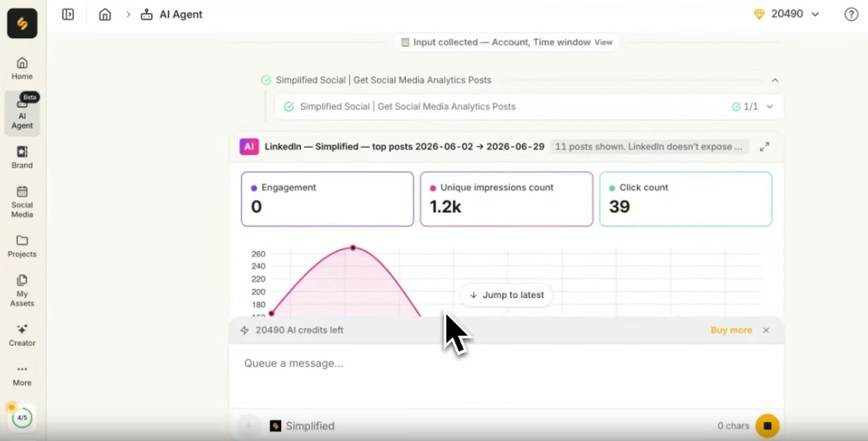Screen dimensions: 868x441
Task: Click the 39 click count value
Action: coord(619,207)
